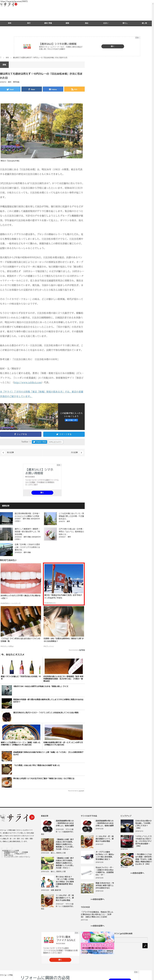Click the blue Tokyo washoku feature link
Viewport: 154px width, 980px height.
pos(42,393)
